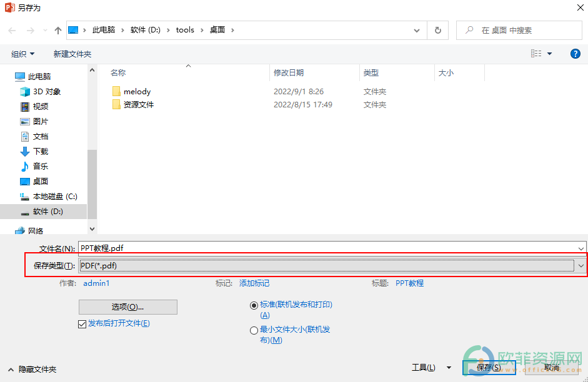The image size is (588, 382).
Task: Click the 取消 button
Action: [x=552, y=368]
